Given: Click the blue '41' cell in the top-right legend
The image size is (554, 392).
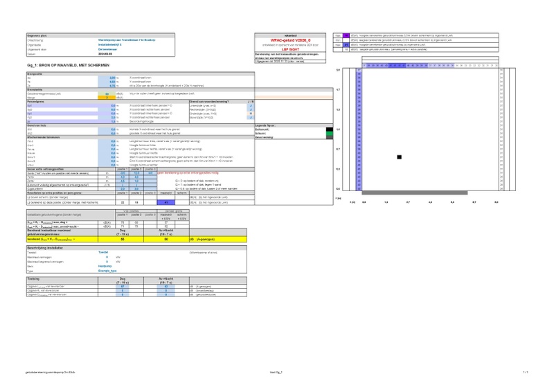Looking at the screenshot, I should pyautogui.click(x=346, y=45).
